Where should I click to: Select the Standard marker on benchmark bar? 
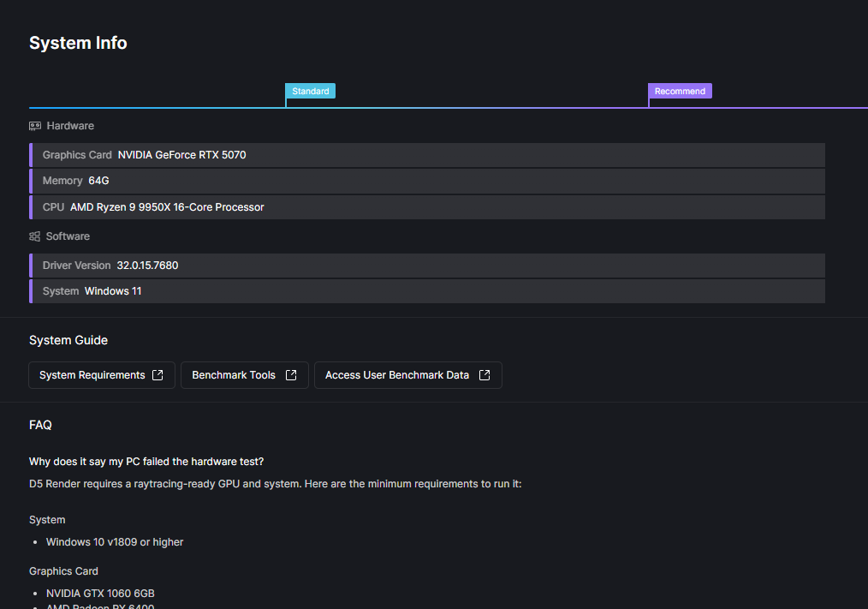click(310, 91)
